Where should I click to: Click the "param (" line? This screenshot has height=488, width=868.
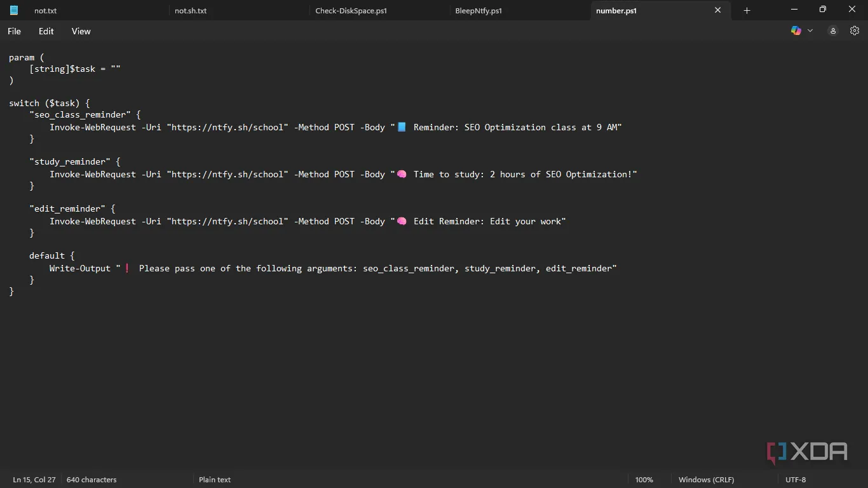(x=27, y=57)
